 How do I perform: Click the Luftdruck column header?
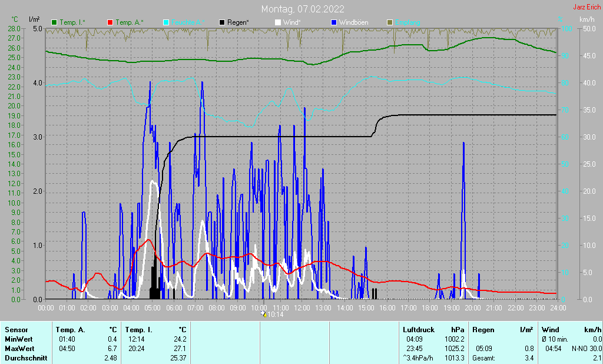[x=418, y=330]
